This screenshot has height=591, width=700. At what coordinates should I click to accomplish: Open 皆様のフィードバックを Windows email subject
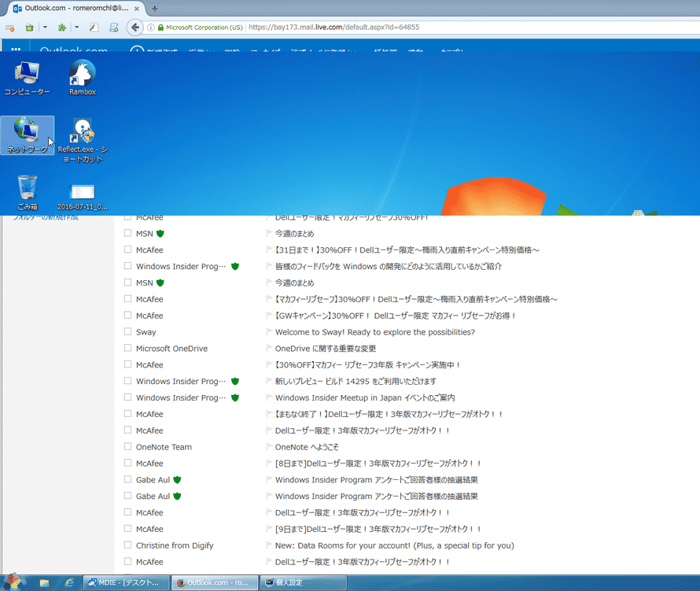pyautogui.click(x=389, y=266)
